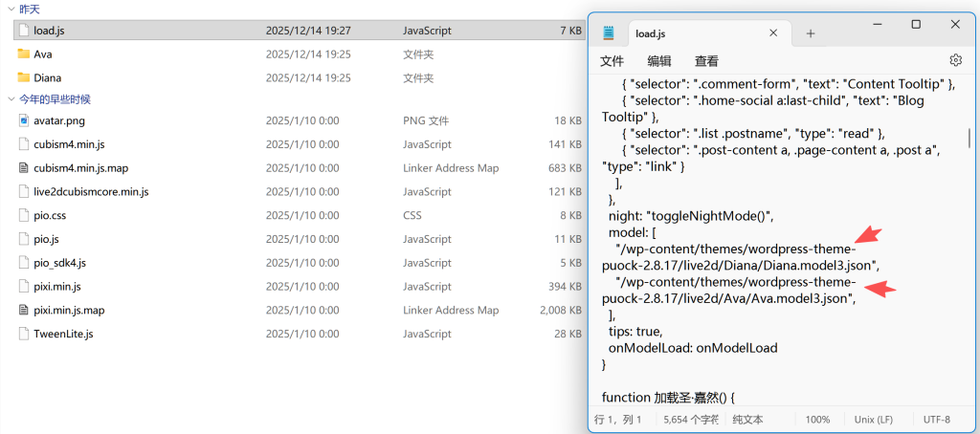
Task: Select the pio.js file icon
Action: coord(24,239)
